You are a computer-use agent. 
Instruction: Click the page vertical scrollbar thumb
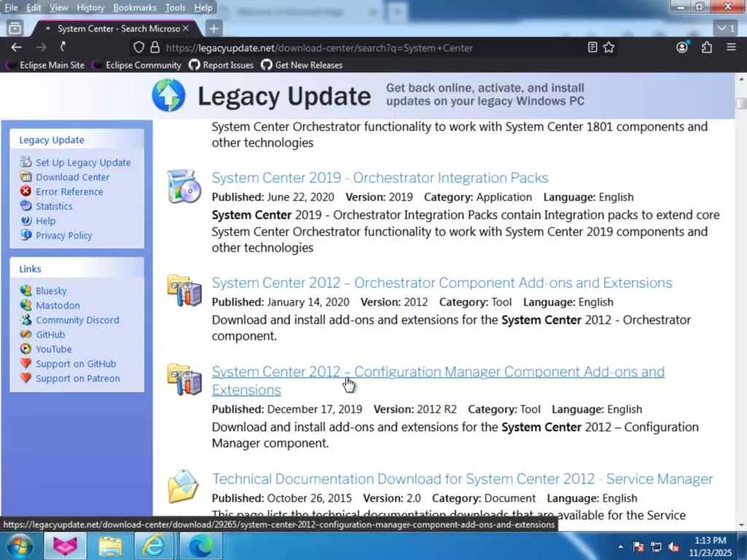[741, 103]
